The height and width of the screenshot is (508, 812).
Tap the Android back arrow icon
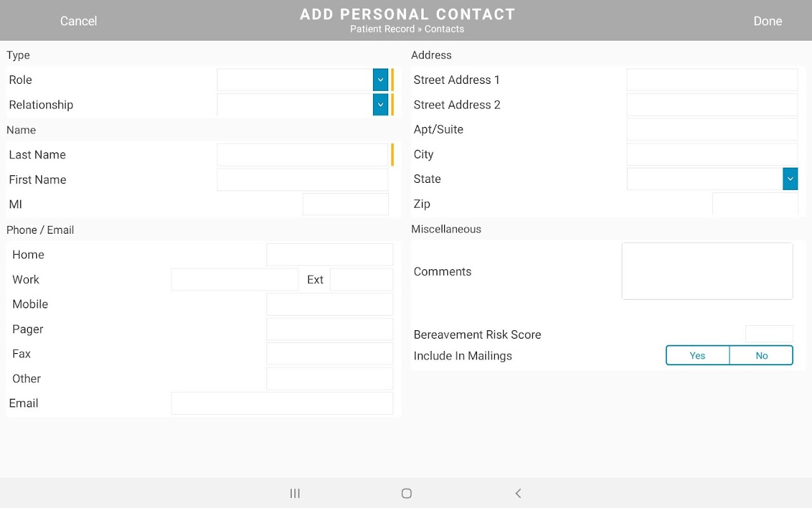pyautogui.click(x=518, y=493)
